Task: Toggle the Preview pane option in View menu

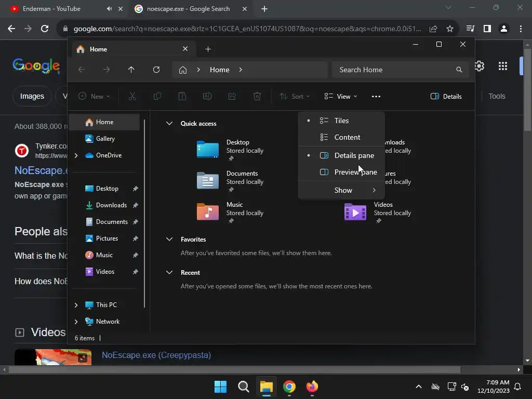Action: (x=341, y=172)
